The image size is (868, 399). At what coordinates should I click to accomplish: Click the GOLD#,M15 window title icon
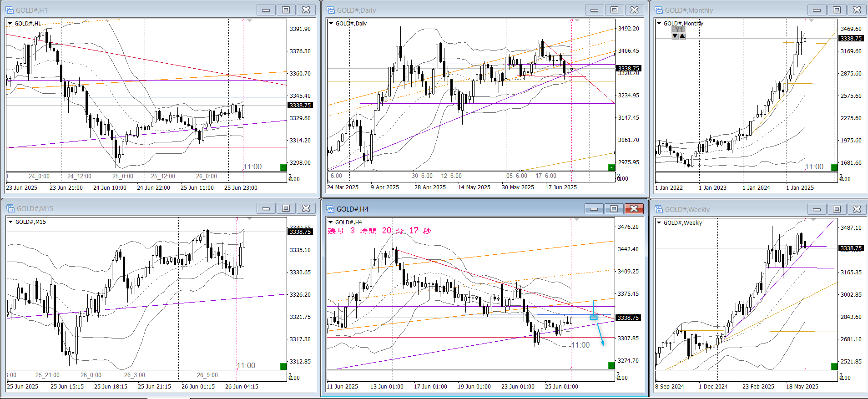click(x=10, y=208)
